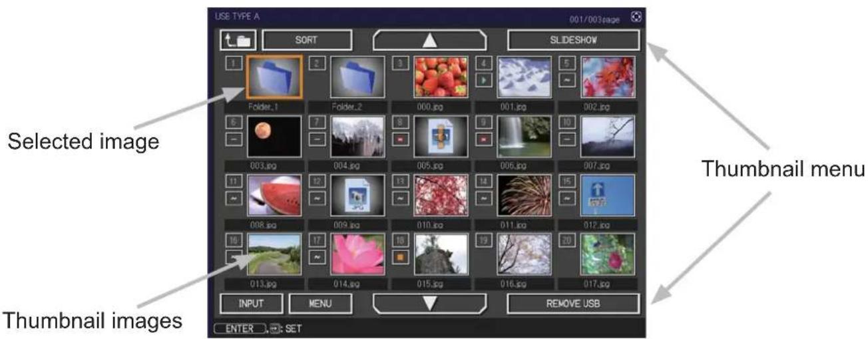Click the Folder_2 name label
This screenshot has width=868, height=339.
pyautogui.click(x=347, y=107)
